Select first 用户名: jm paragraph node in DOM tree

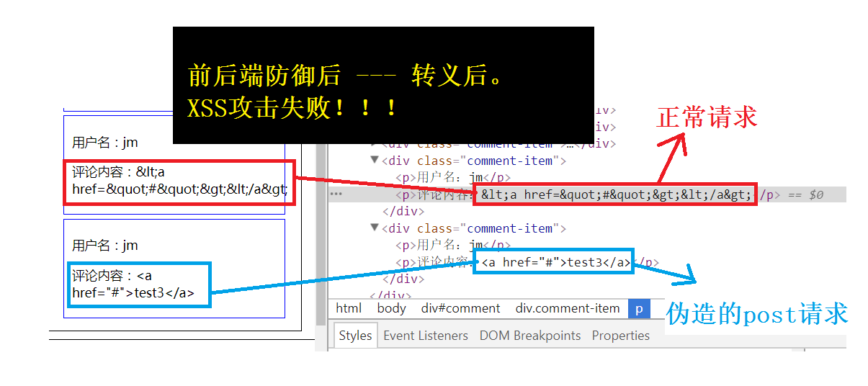point(452,178)
